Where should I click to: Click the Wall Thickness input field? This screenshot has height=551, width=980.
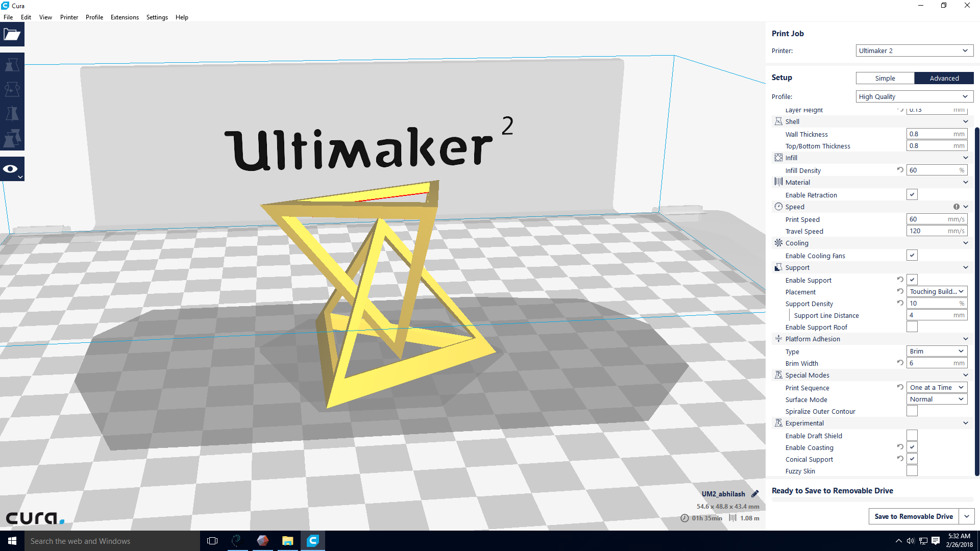[x=937, y=134]
